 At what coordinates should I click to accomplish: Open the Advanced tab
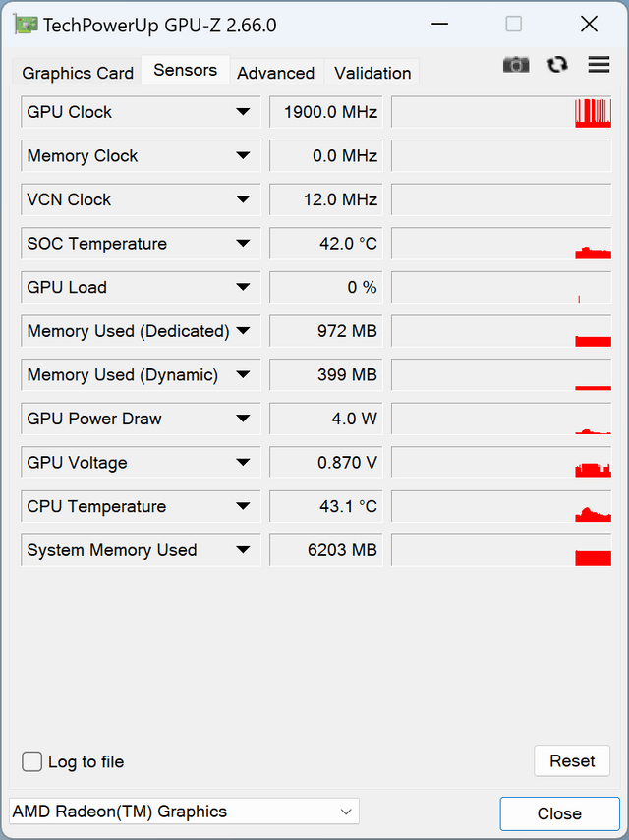pos(276,73)
